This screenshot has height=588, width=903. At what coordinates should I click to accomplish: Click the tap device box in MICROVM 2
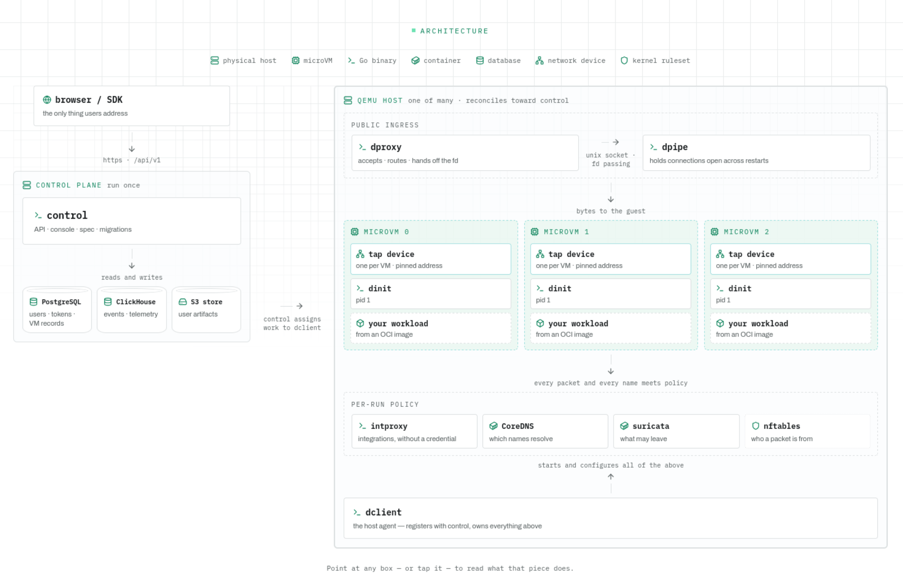click(790, 259)
